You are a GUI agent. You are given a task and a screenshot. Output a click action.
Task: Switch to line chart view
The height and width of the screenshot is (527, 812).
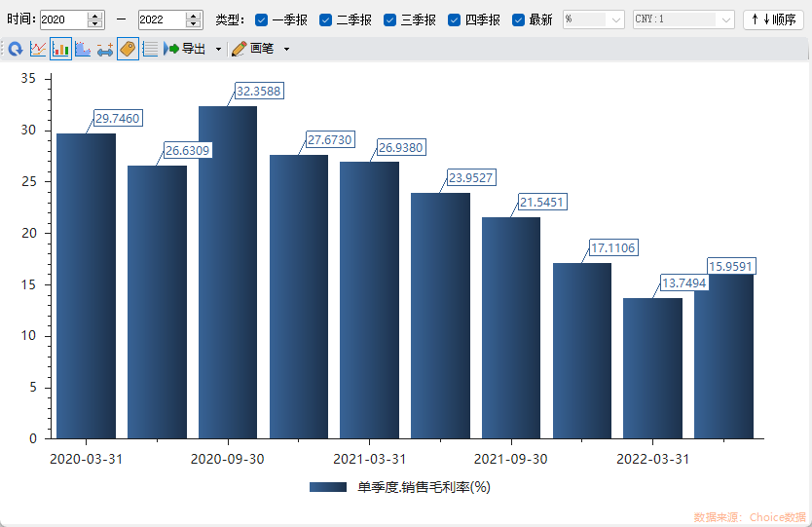coord(38,49)
